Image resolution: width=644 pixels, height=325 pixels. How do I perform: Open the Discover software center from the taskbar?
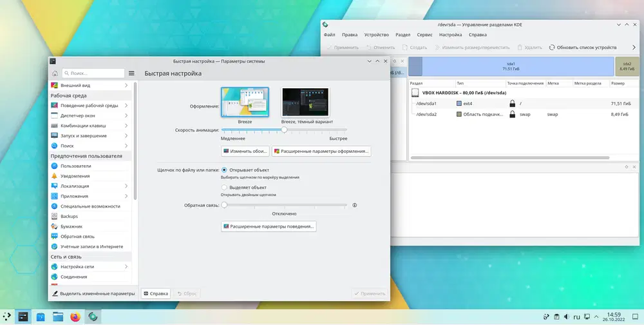pyautogui.click(x=41, y=317)
